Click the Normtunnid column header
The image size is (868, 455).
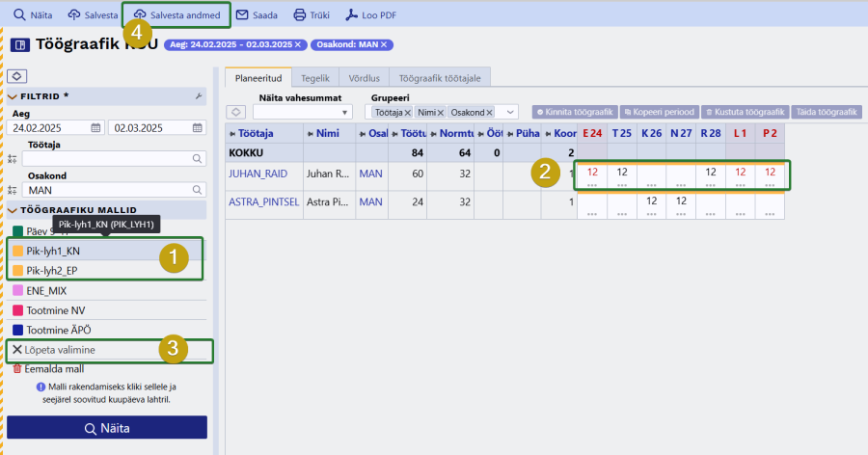click(450, 133)
